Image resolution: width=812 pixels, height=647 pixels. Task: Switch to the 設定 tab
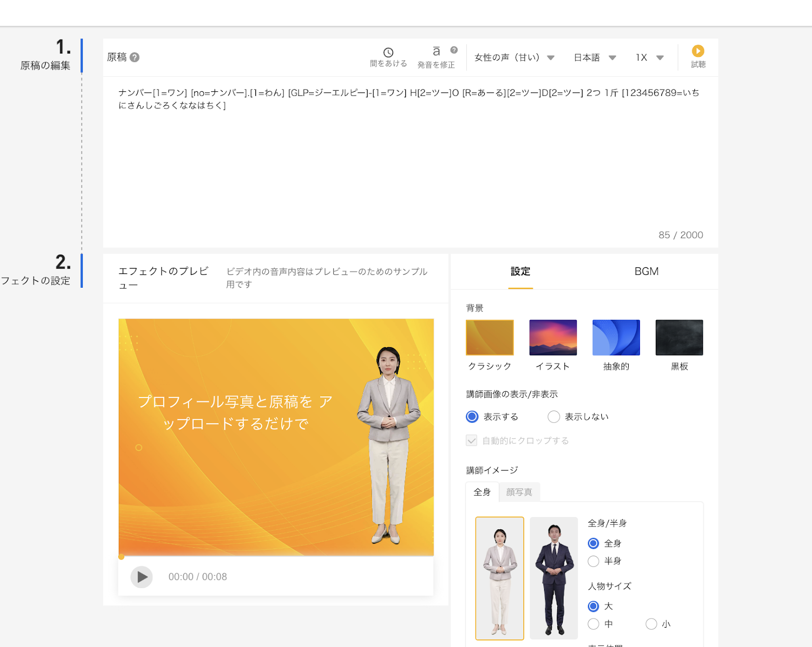click(520, 271)
